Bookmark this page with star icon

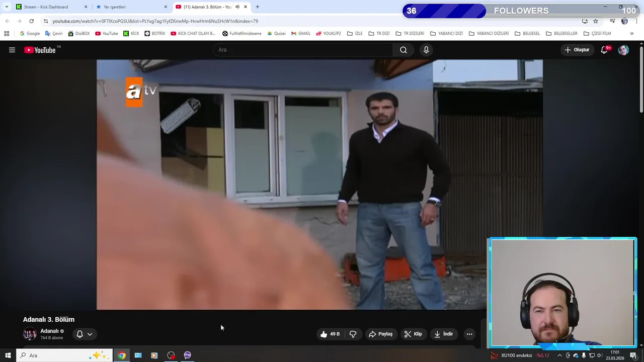pyautogui.click(x=596, y=21)
